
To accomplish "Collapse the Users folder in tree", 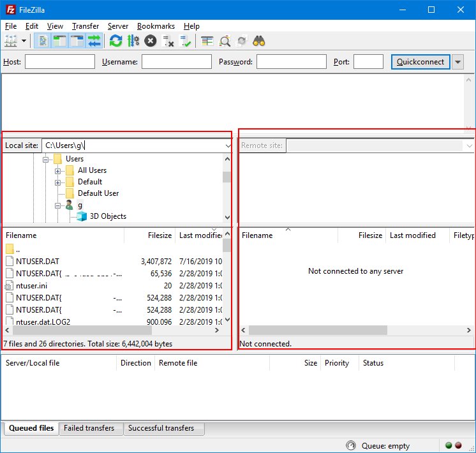I will click(45, 160).
